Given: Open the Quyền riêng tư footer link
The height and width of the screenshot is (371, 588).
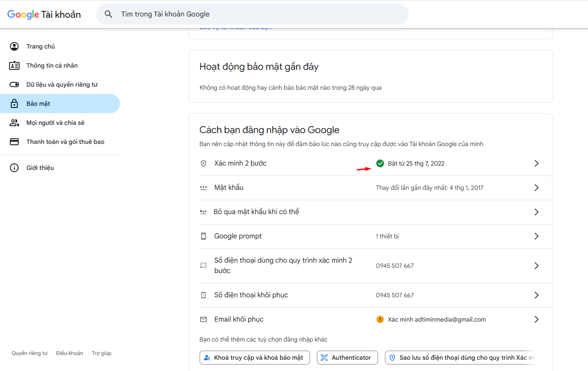Looking at the screenshot, I should click(29, 353).
